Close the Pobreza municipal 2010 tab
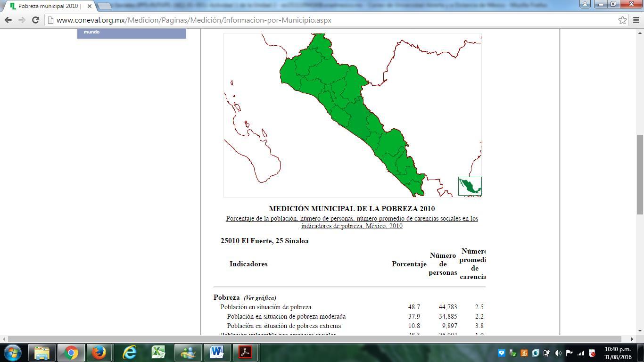This screenshot has height=362, width=644. click(90, 6)
